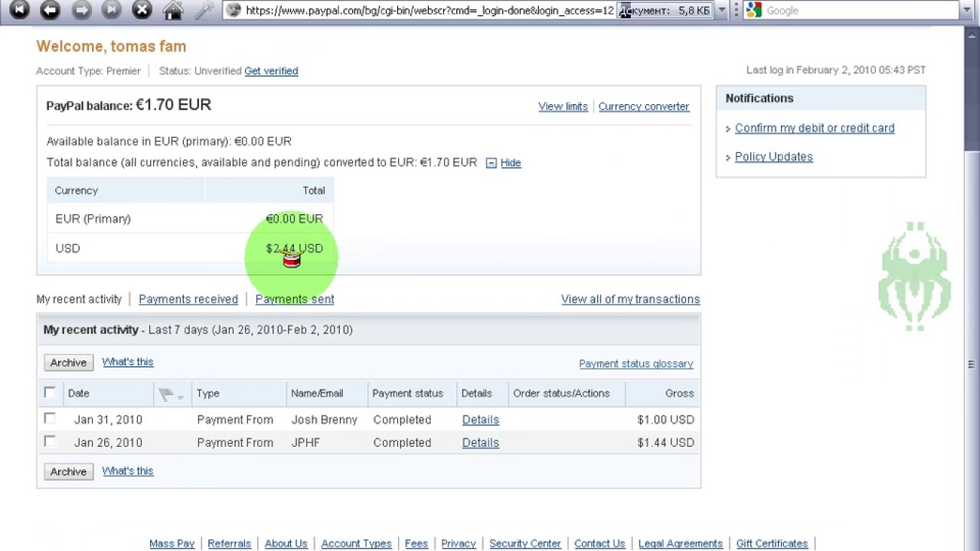This screenshot has width=980, height=551.
Task: Open the Security Center footer link
Action: tap(525, 543)
